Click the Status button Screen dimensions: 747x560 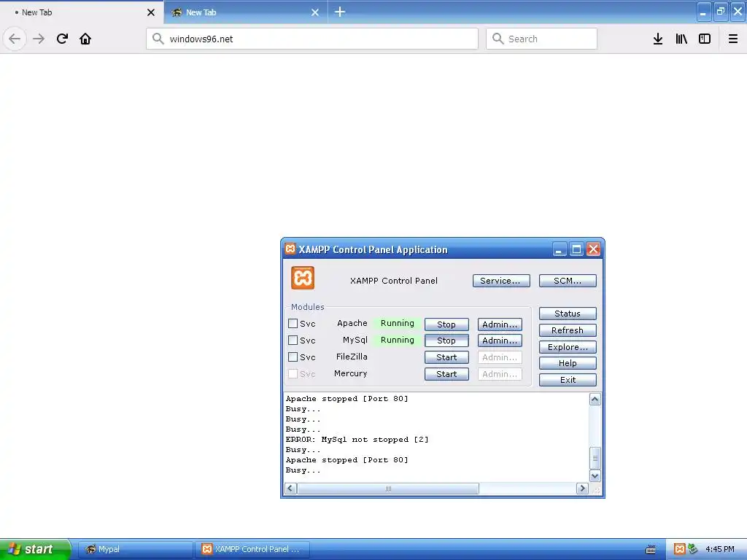[x=568, y=314]
